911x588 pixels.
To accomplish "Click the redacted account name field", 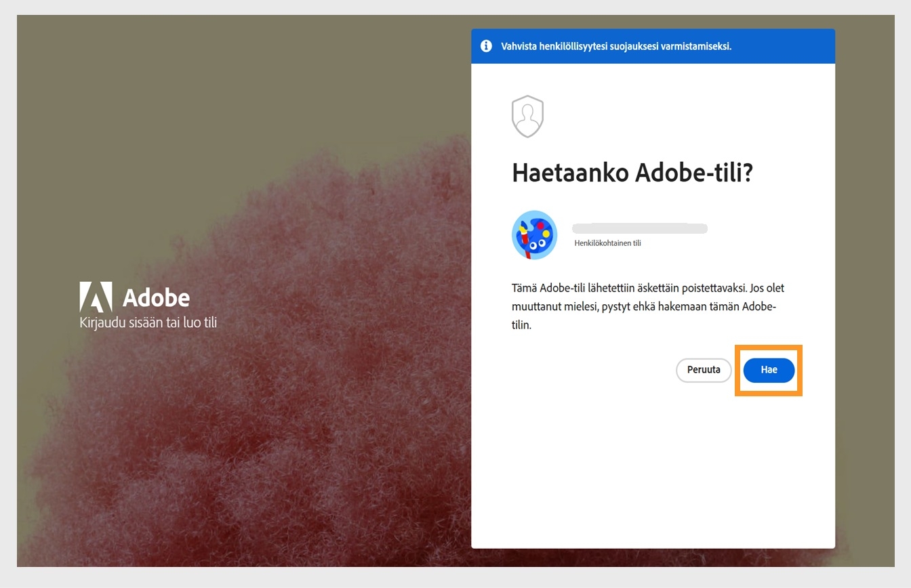I will [x=639, y=228].
